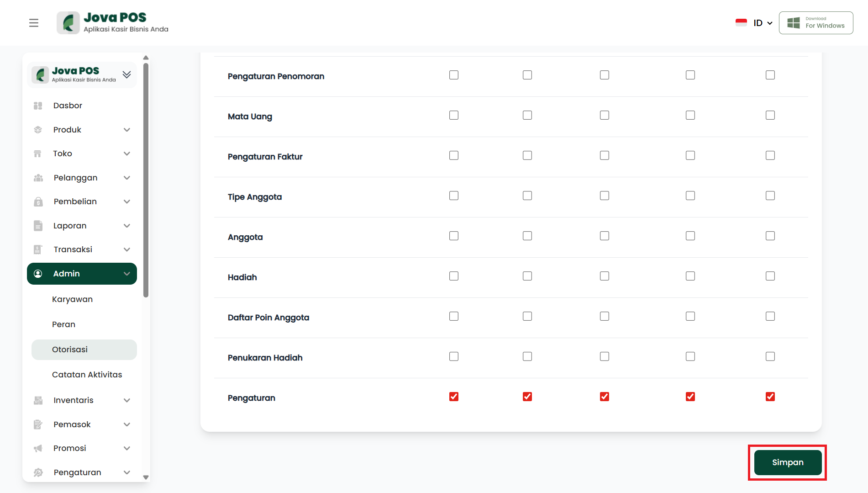Click the Produk box icon
Screen dimensions: 868x493
38,130
